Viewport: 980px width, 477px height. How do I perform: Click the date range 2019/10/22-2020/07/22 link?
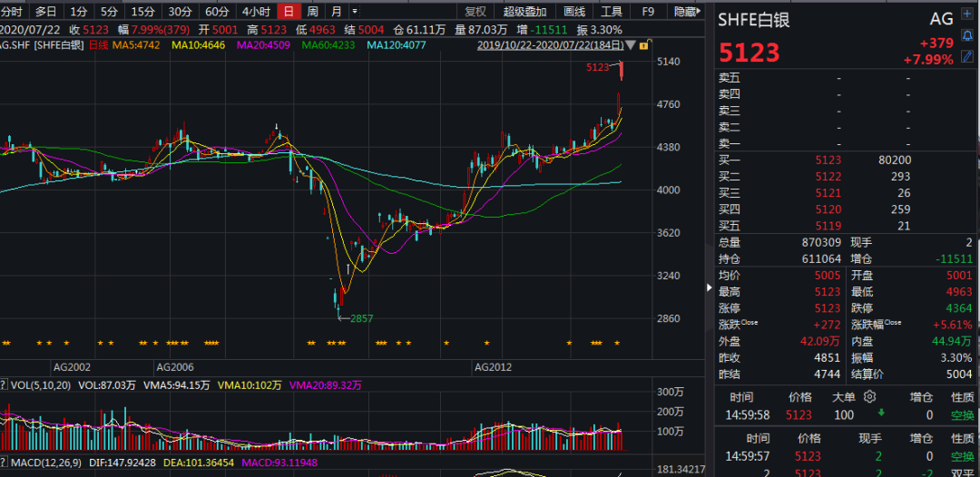click(x=550, y=45)
